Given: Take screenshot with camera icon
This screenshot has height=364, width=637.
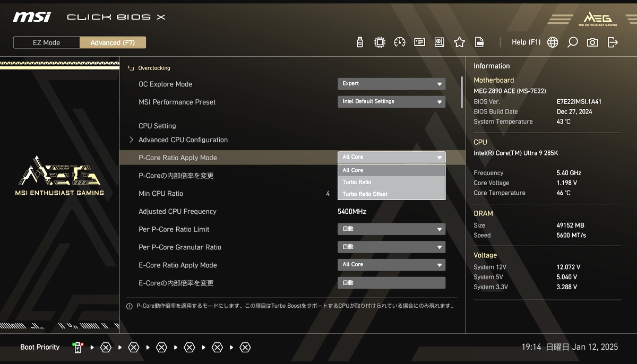Looking at the screenshot, I should click(592, 42).
